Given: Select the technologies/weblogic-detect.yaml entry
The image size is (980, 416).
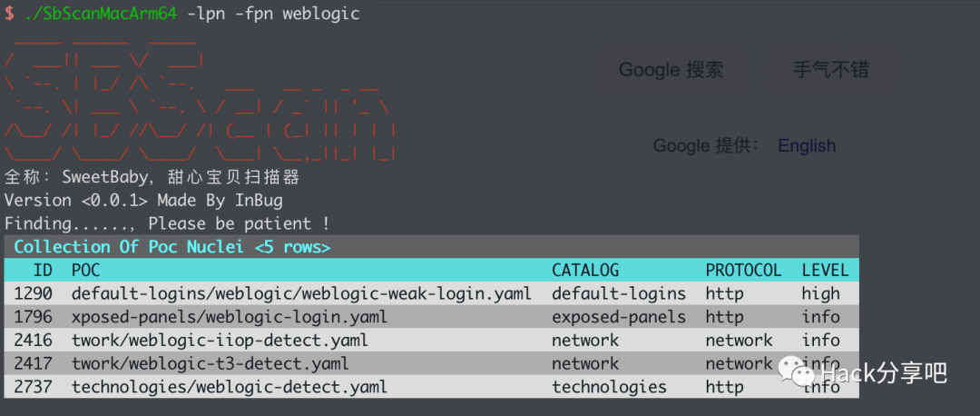Looking at the screenshot, I should point(229,387).
